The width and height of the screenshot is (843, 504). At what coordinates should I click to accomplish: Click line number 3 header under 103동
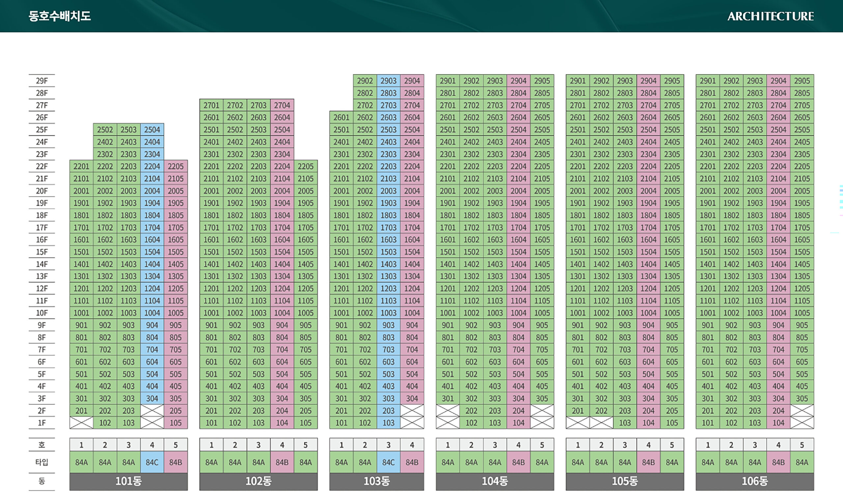point(388,445)
